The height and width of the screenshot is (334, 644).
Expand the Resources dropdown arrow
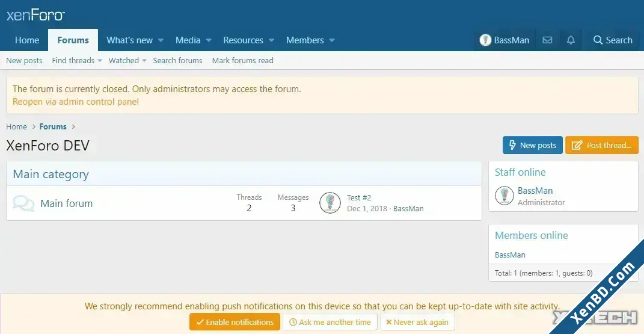click(271, 40)
